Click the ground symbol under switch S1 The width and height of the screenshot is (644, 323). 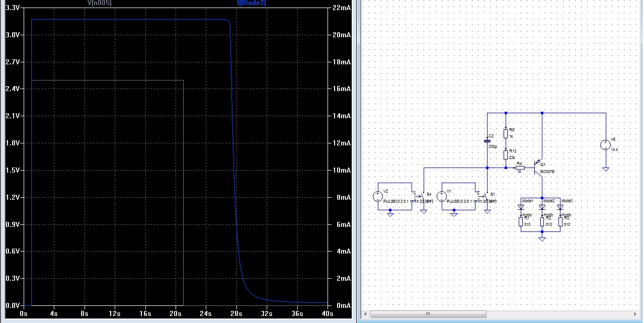pos(487,211)
